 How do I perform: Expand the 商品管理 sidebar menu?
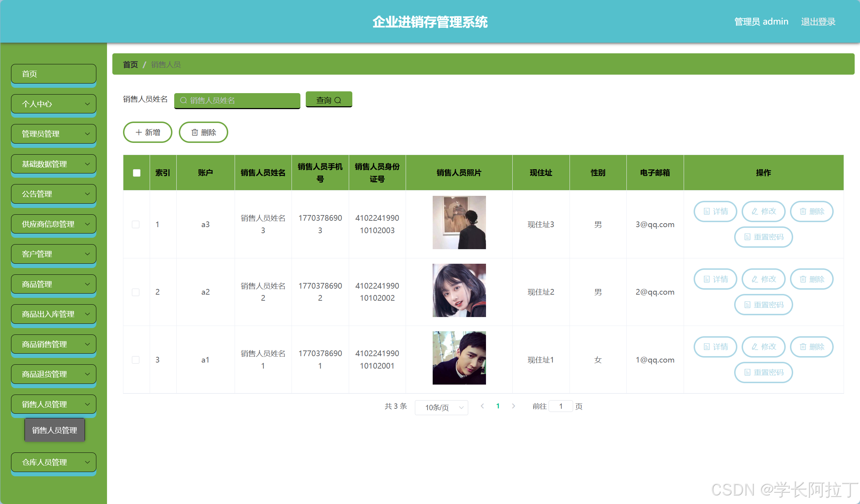(54, 284)
